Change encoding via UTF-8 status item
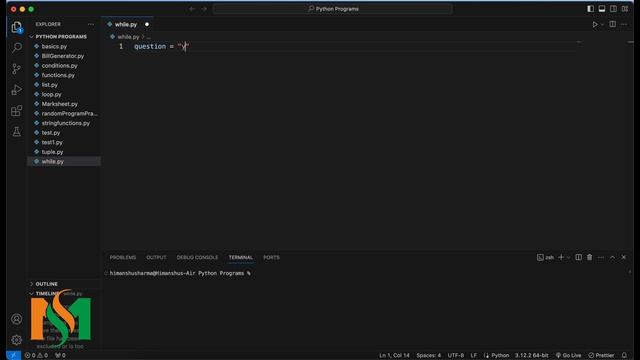640x360 pixels. tap(456, 356)
